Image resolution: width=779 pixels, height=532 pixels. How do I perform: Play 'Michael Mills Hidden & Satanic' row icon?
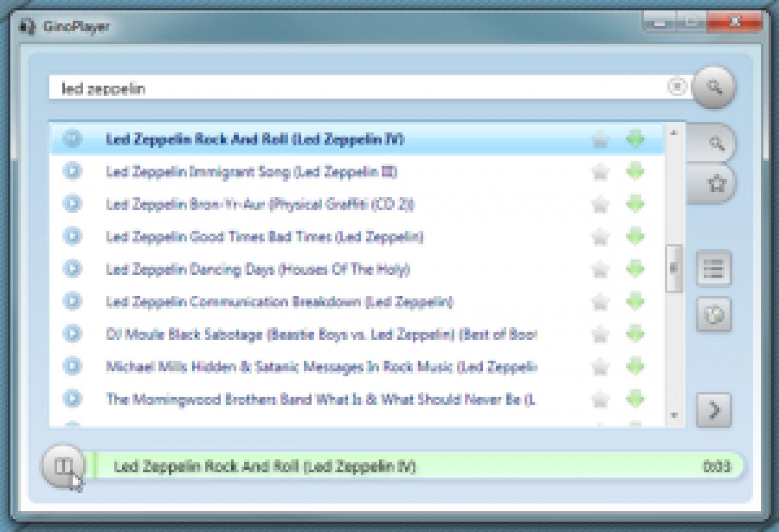pyautogui.click(x=72, y=366)
